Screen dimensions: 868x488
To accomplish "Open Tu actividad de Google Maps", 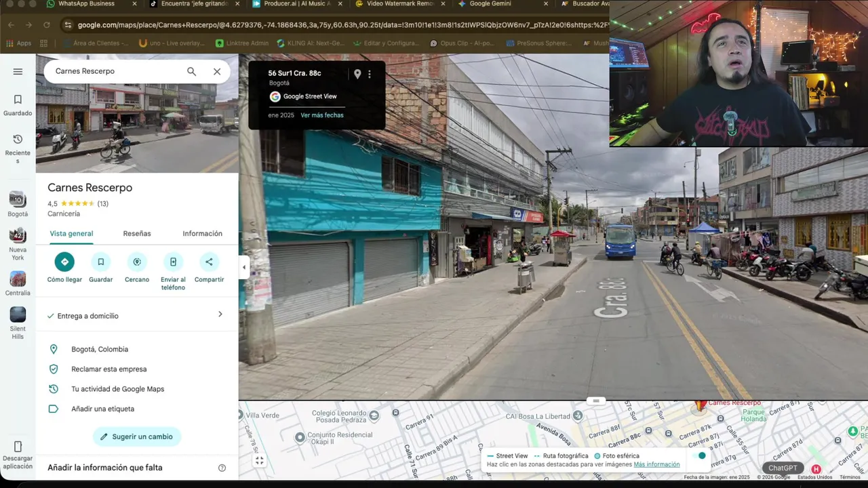I will [x=137, y=389].
